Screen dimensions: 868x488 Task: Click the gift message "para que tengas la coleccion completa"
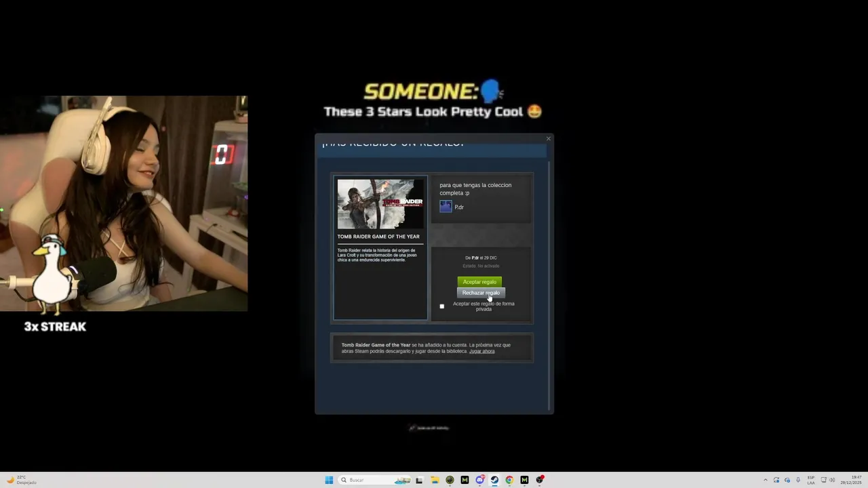point(475,189)
